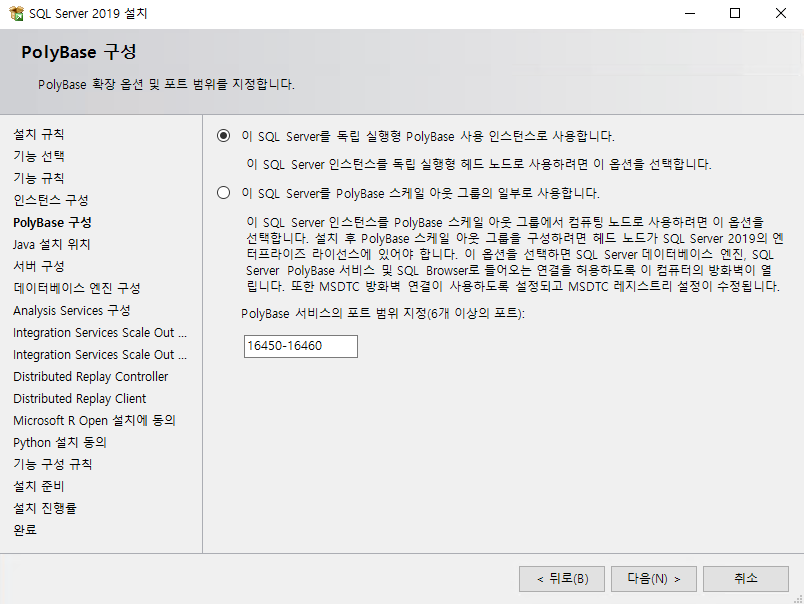
Task: Select 설치 규칙 step in sidebar
Action: pyautogui.click(x=39, y=134)
